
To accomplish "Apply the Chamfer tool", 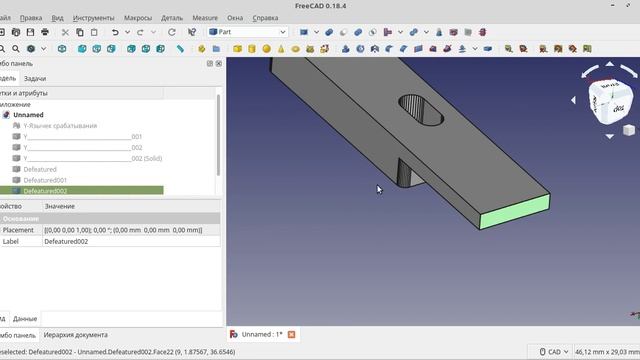I will (x=404, y=49).
